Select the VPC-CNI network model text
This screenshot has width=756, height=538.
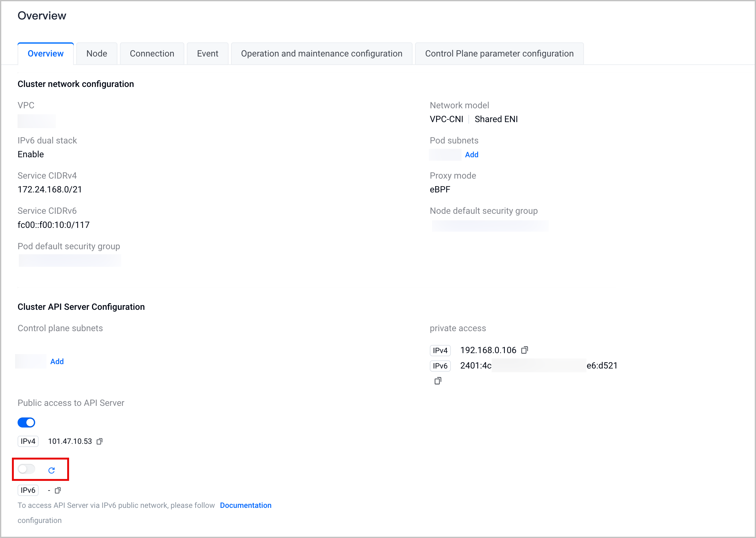click(x=446, y=119)
